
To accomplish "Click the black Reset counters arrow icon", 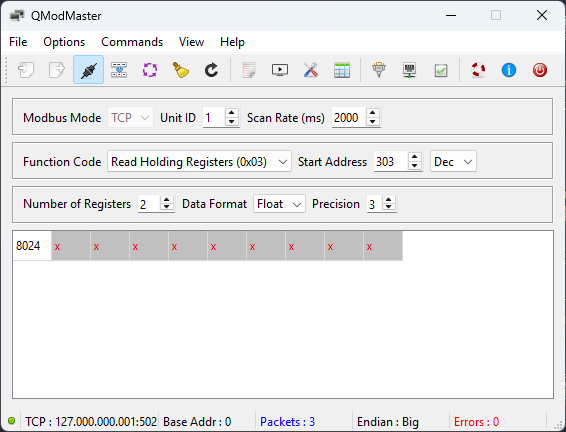I will point(211,70).
